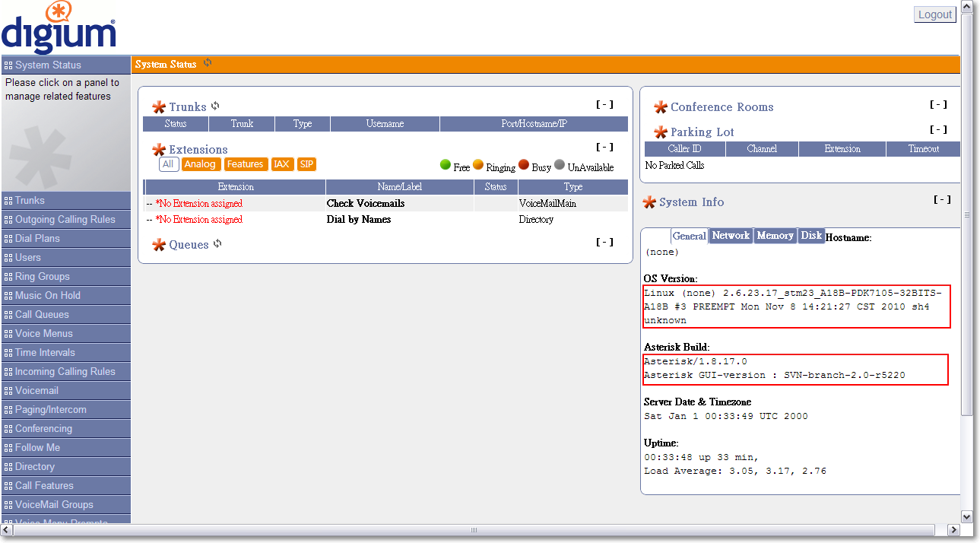Click the Extension column header
The height and width of the screenshot is (543, 980).
pyautogui.click(x=235, y=186)
